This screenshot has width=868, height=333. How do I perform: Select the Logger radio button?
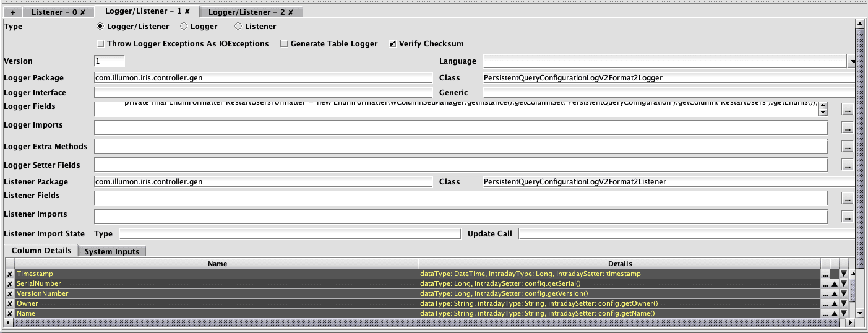point(184,27)
